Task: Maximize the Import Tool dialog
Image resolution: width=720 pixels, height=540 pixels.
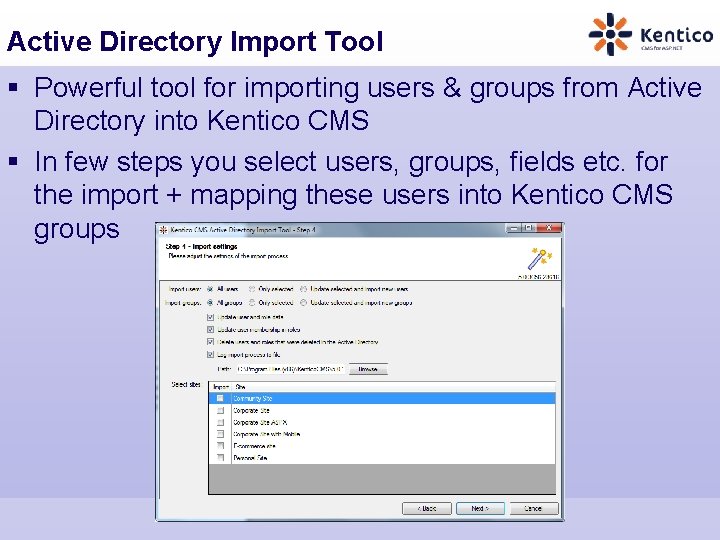Action: [x=529, y=228]
